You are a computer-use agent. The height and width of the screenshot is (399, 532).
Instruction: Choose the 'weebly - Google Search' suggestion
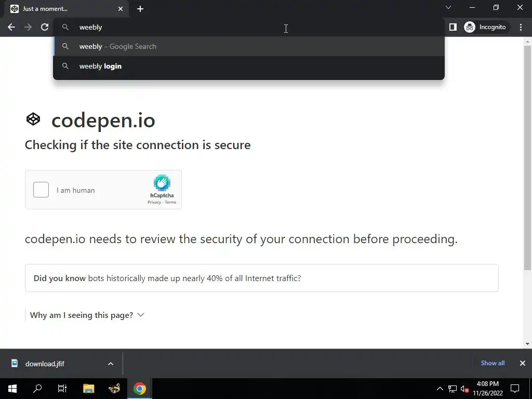click(x=249, y=46)
